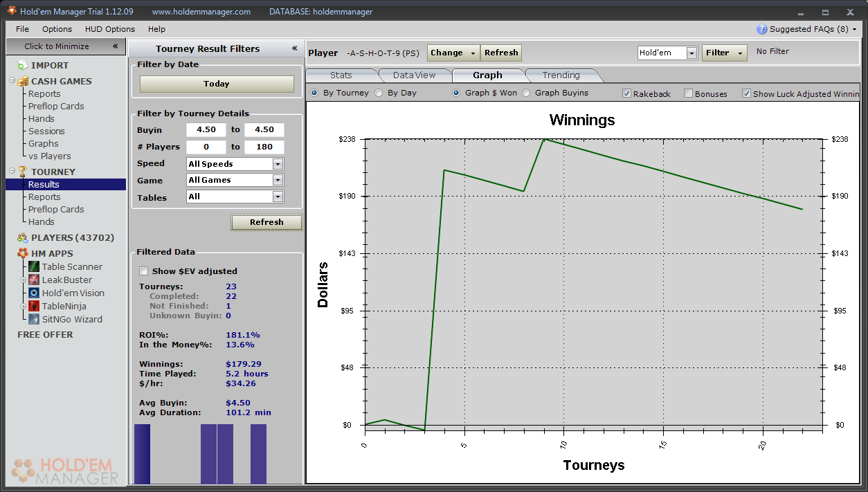Switch to the Data View tab
Image resolution: width=868 pixels, height=492 pixels.
(x=414, y=75)
